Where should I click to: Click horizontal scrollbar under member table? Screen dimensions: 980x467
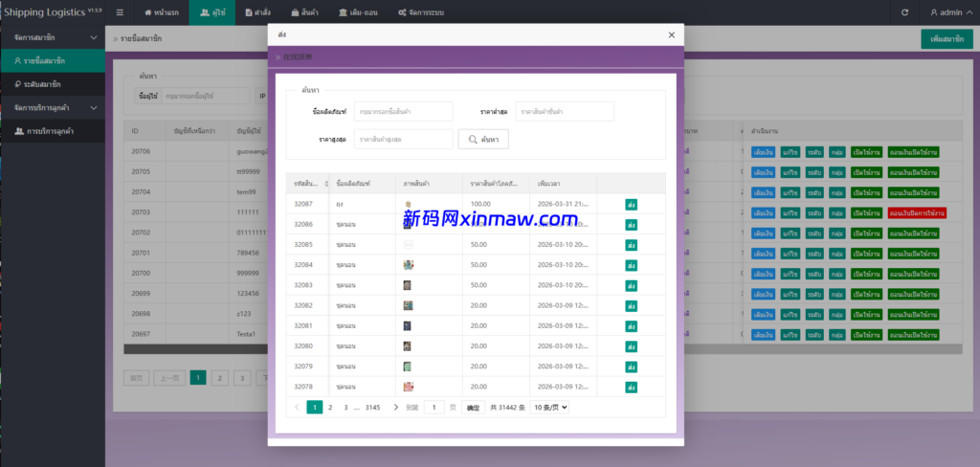[x=195, y=349]
